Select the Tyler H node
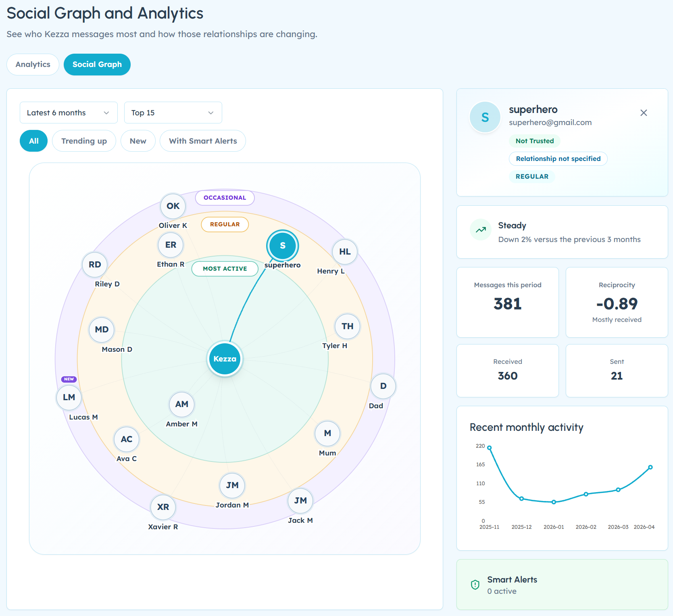Image resolution: width=673 pixels, height=616 pixels. pos(347,326)
